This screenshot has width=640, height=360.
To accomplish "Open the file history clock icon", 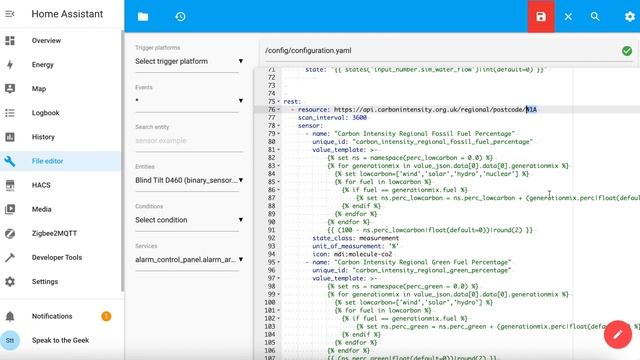I will pos(180,16).
